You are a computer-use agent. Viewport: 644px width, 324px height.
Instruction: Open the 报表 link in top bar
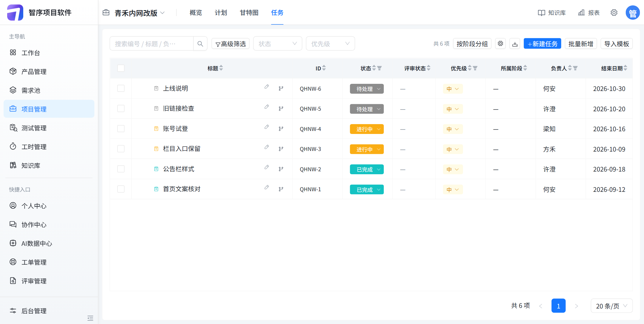(589, 13)
